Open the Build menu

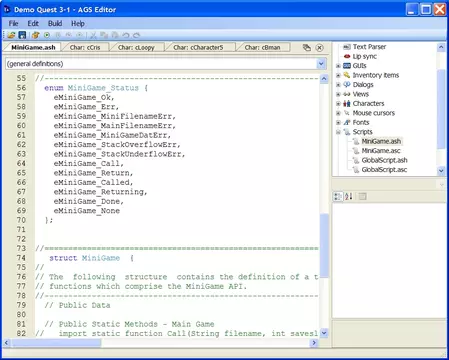(55, 23)
